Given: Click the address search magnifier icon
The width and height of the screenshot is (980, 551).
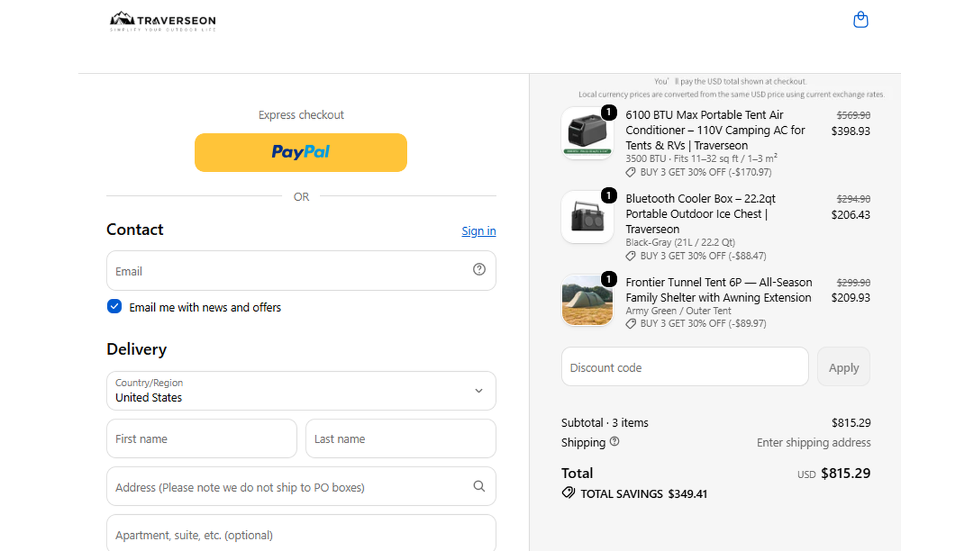Looking at the screenshot, I should coord(479,486).
